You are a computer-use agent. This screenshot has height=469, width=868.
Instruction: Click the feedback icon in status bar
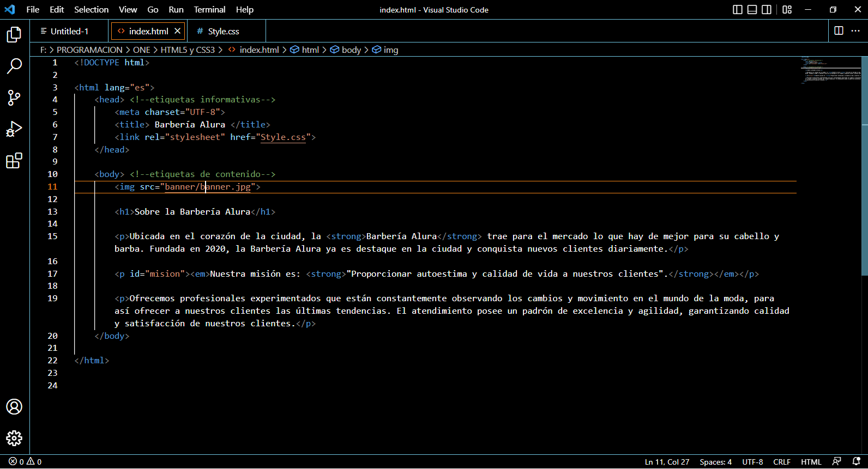tap(837, 462)
